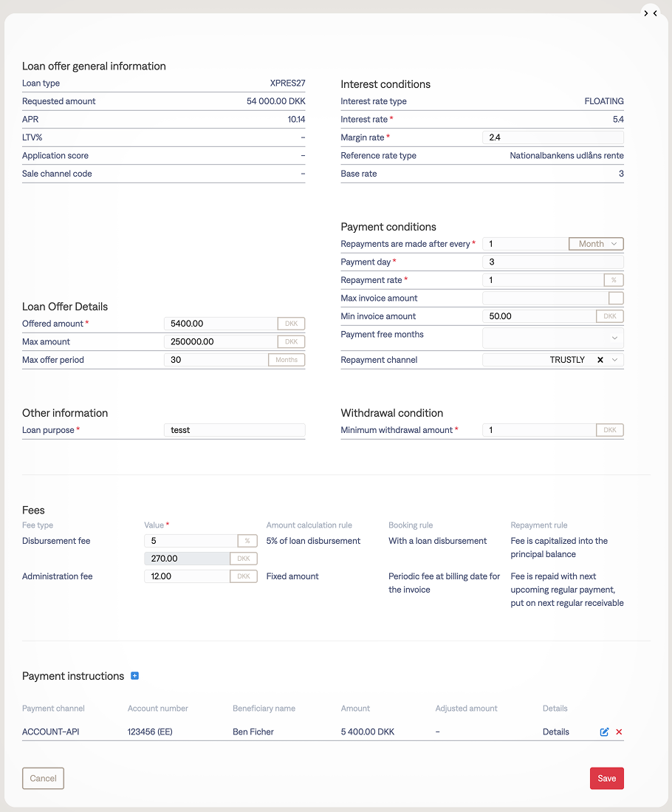The image size is (672, 812).
Task: Click the Offered amount input field
Action: (x=220, y=324)
